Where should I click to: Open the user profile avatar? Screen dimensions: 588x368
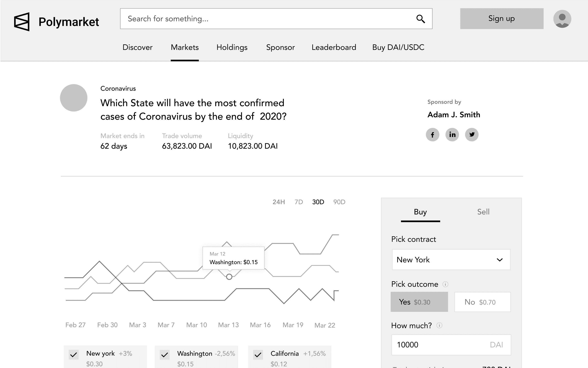point(562,19)
